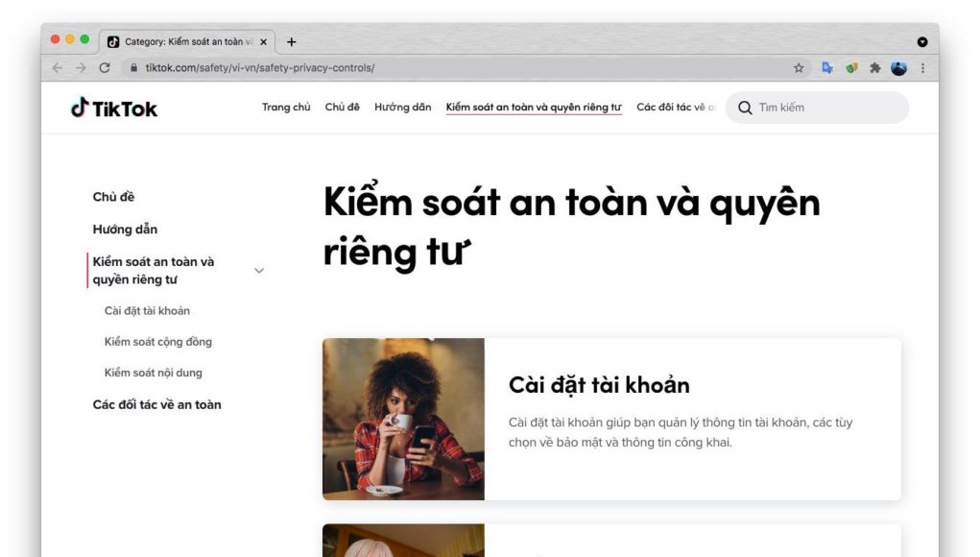Click the page heading Kiểm soát an toàn và quyền riêng tư
Viewport: 980px width, 557px height.
click(571, 228)
